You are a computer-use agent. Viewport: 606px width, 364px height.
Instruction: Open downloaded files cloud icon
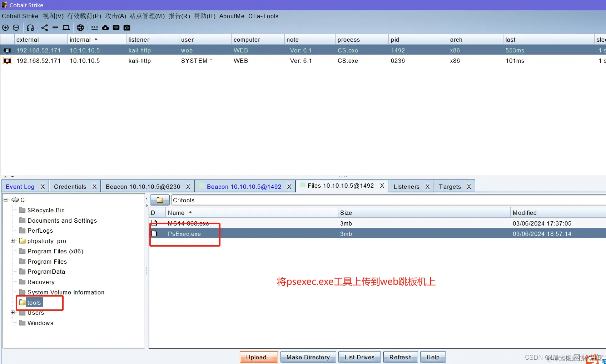105,28
